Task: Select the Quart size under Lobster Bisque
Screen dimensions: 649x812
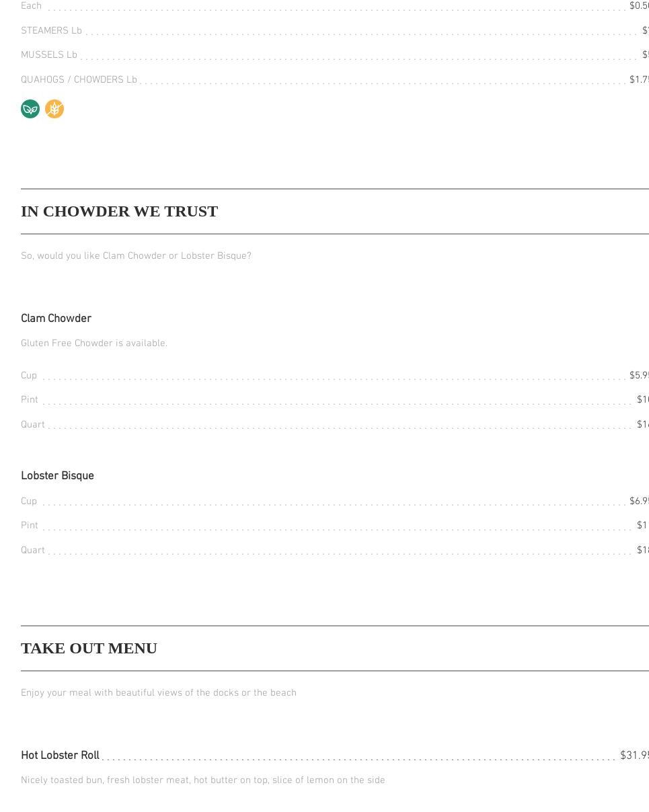Action: (33, 551)
